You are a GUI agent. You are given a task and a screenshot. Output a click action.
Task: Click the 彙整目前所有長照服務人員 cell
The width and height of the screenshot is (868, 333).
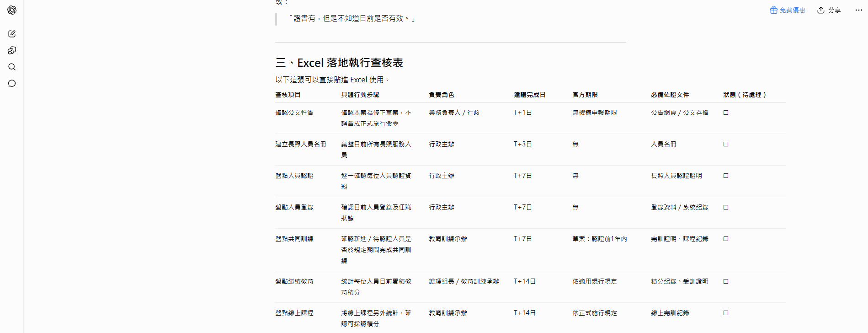click(376, 150)
